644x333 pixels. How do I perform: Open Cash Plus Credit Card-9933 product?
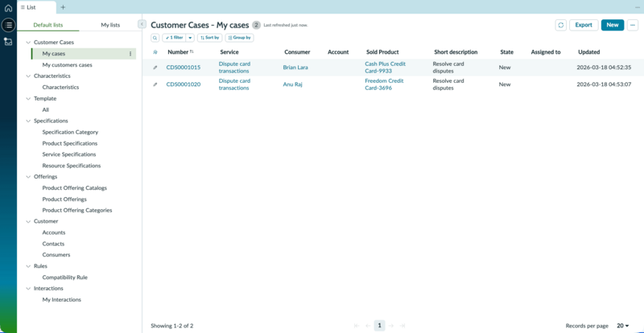tap(386, 68)
